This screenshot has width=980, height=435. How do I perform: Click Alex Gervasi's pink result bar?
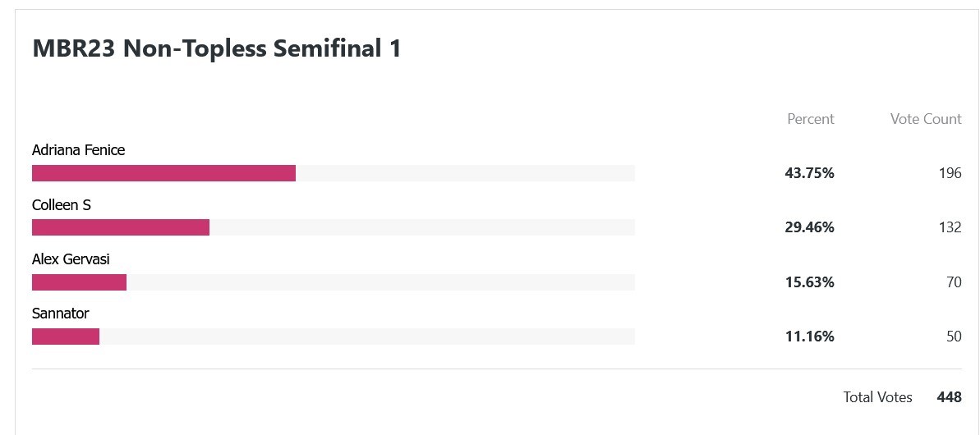click(79, 282)
